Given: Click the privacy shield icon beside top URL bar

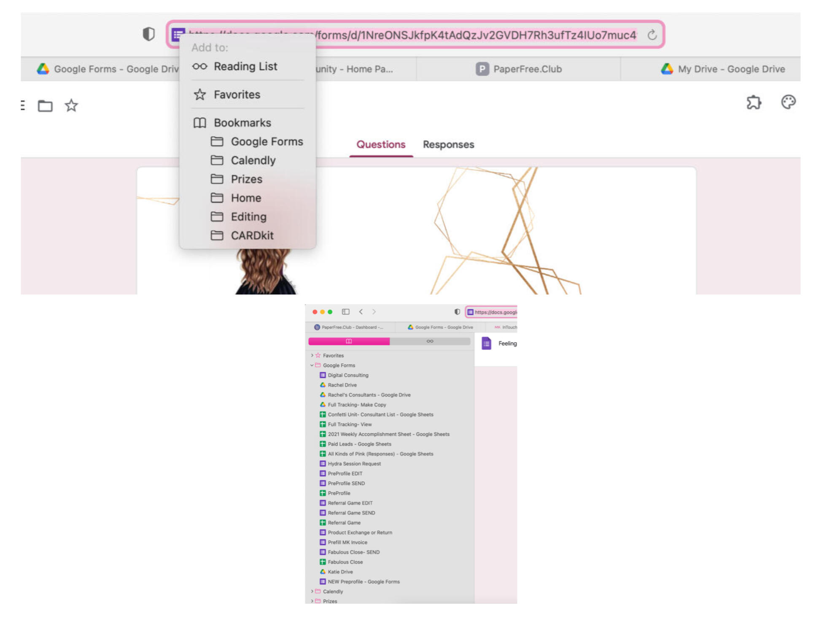Looking at the screenshot, I should coord(148,34).
